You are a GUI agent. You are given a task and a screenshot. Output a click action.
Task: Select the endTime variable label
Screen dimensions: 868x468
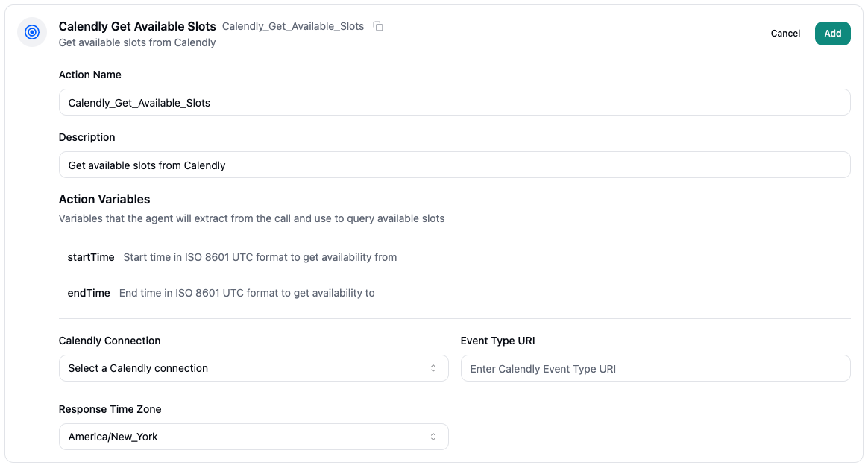pos(88,293)
